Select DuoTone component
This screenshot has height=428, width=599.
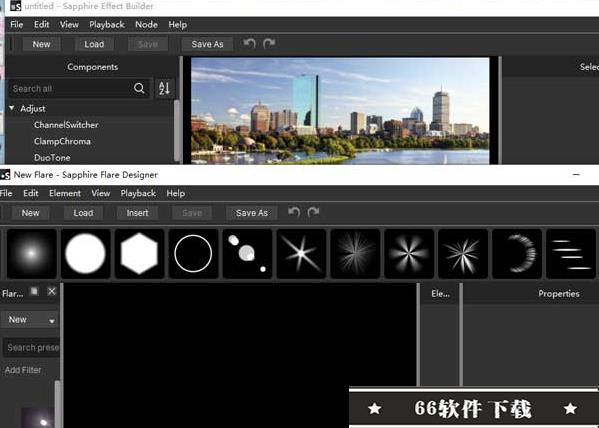[x=52, y=158]
